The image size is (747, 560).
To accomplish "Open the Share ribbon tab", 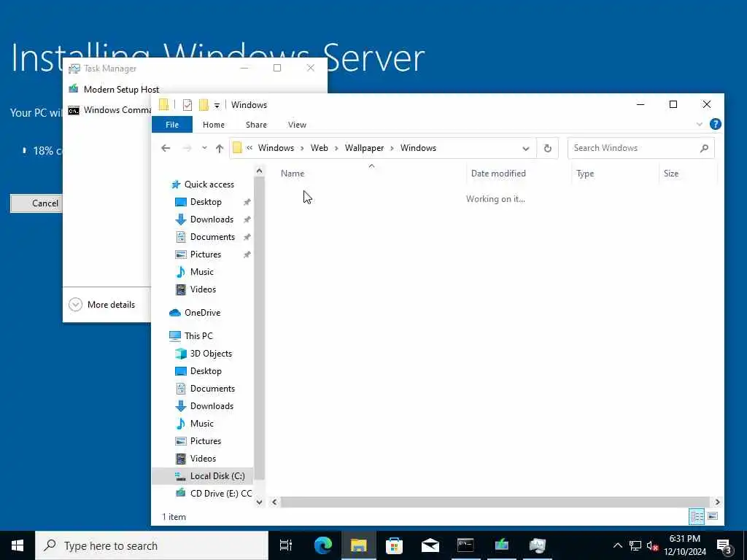I will click(x=256, y=125).
